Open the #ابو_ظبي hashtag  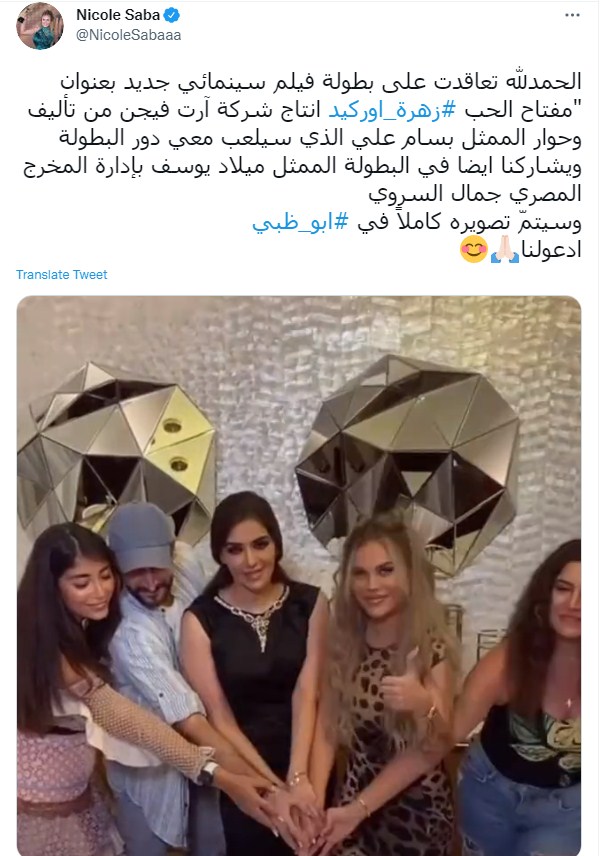click(x=300, y=223)
